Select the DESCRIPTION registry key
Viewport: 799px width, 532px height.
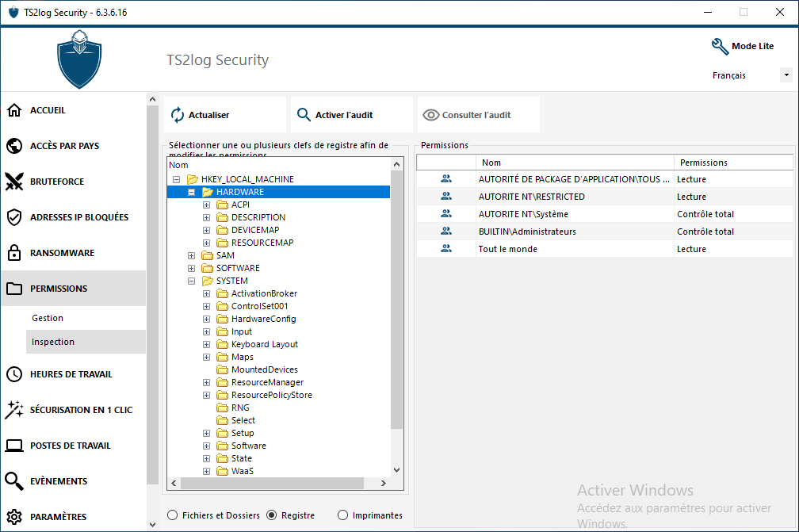tap(258, 217)
